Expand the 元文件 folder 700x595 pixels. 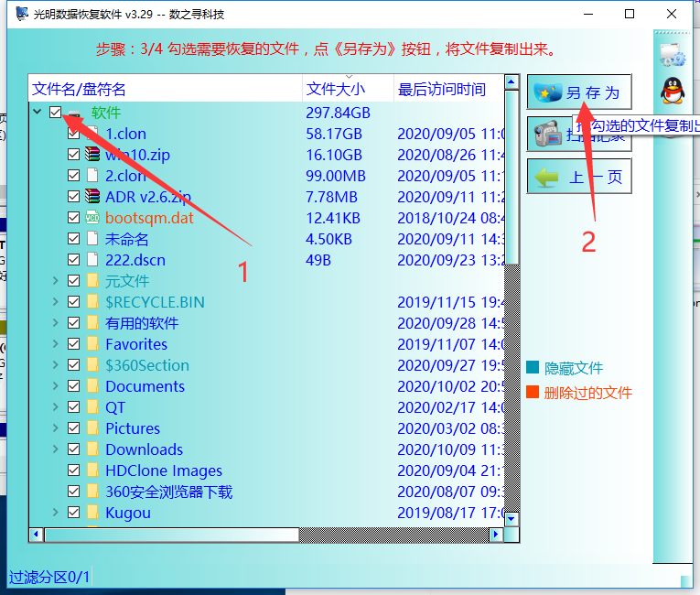[x=55, y=280]
